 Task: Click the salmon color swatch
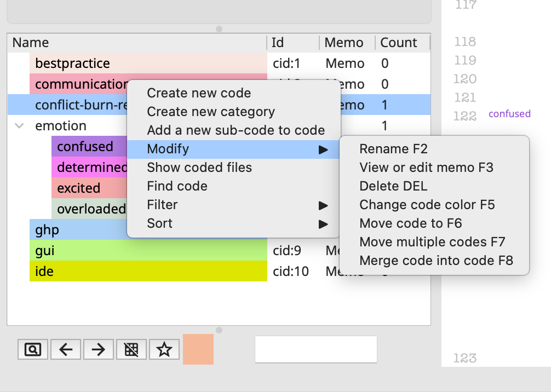tap(198, 349)
